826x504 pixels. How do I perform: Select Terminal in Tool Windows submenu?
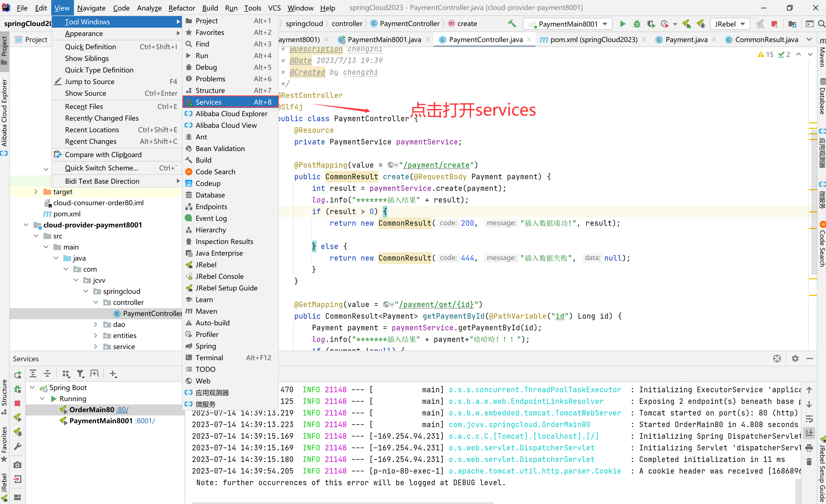click(x=231, y=358)
